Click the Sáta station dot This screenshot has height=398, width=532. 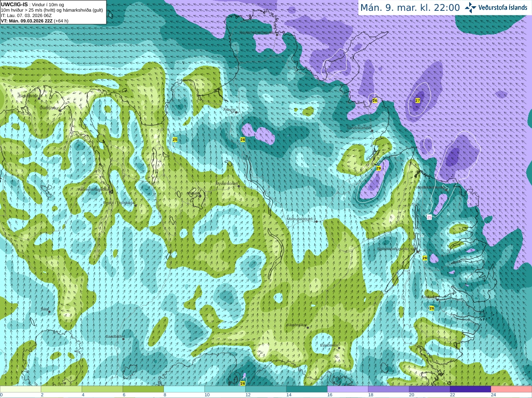coord(49,312)
